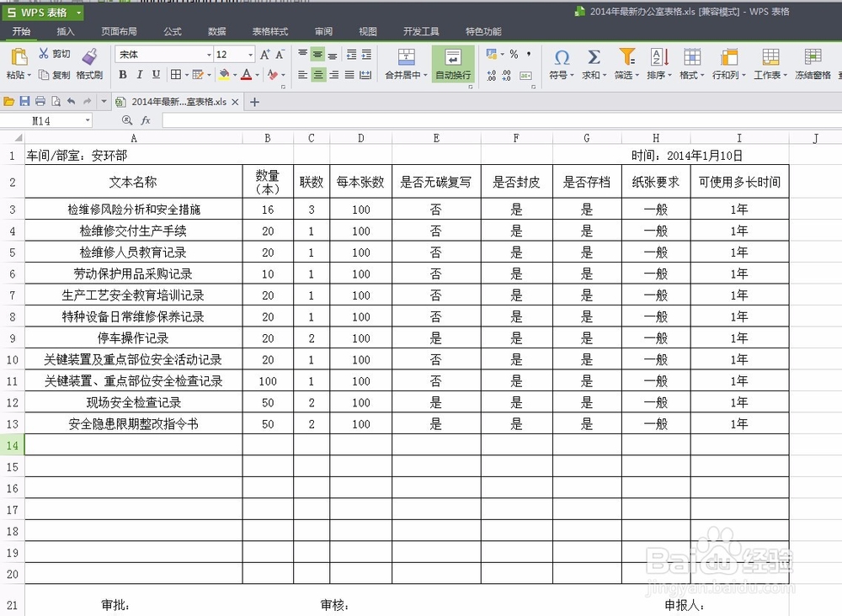The height and width of the screenshot is (616, 842).
Task: Apply the cell borders icon
Action: point(176,75)
